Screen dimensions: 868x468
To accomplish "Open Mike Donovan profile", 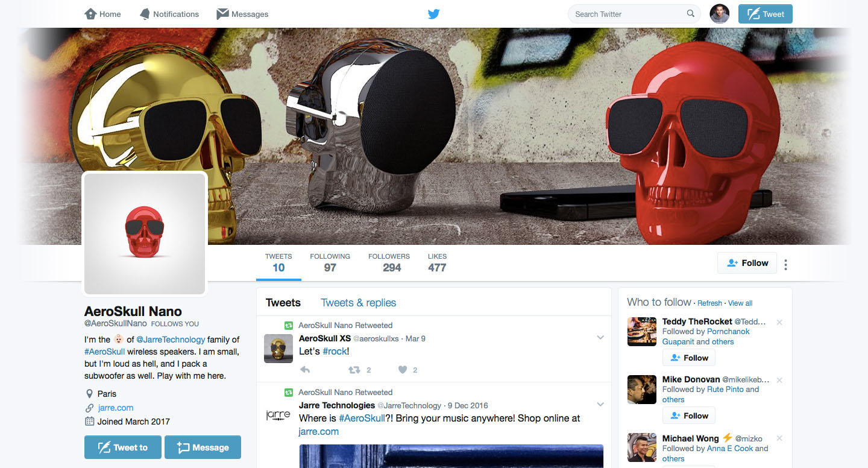I will 691,379.
